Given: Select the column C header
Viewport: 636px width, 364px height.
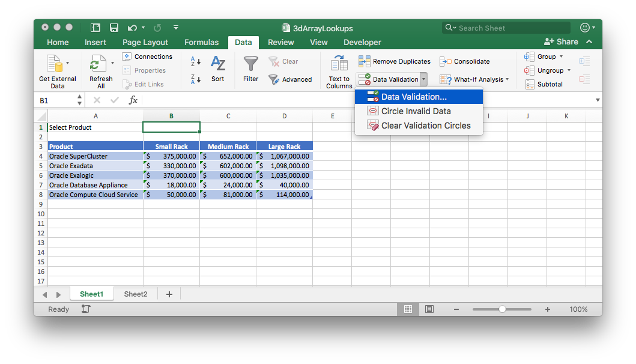Looking at the screenshot, I should [x=228, y=116].
